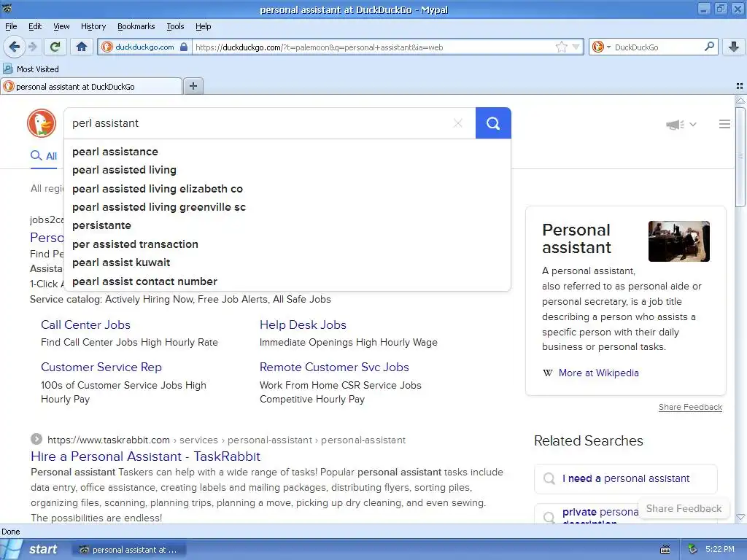Click the DuckDuckGo duck logo
747x560 pixels.
(x=42, y=122)
